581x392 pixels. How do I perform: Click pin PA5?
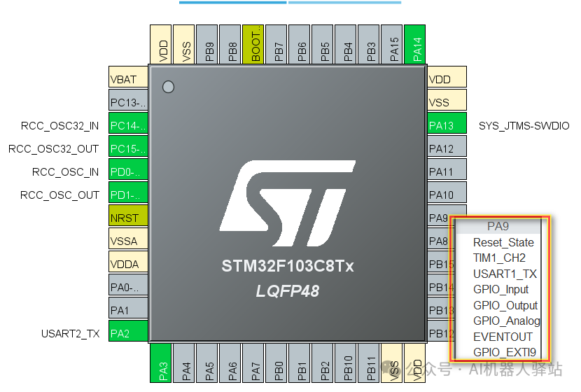(206, 363)
